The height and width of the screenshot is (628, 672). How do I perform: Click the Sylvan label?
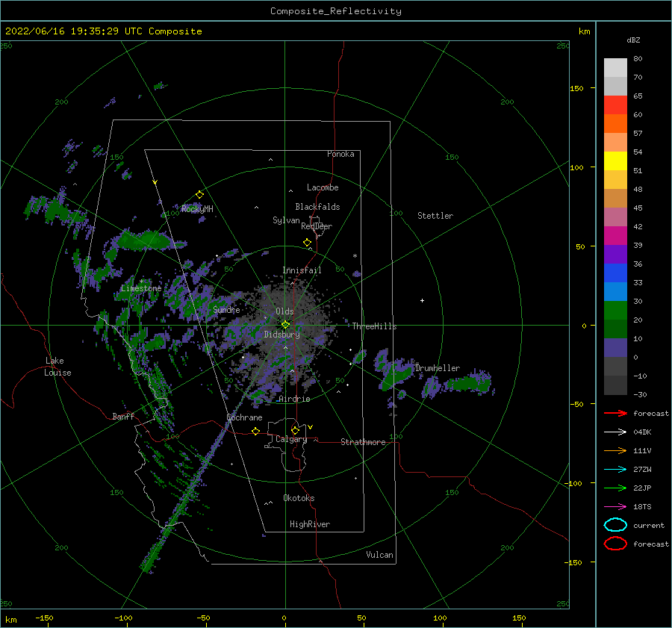pos(286,220)
